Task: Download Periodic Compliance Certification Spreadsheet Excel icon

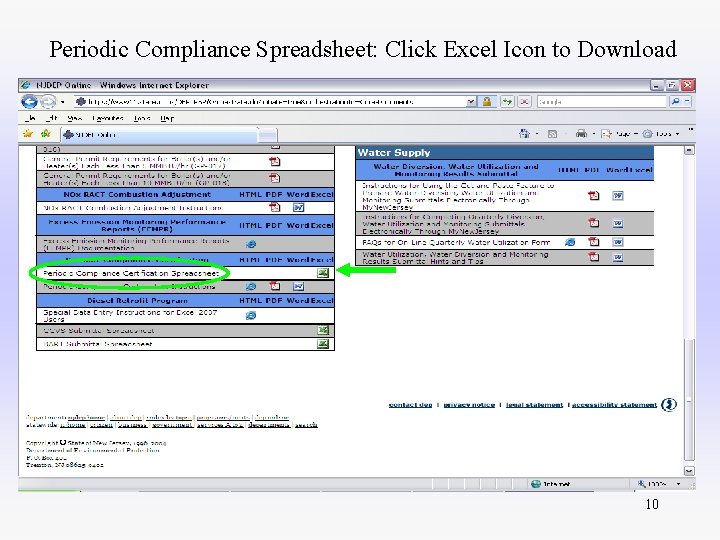Action: [x=323, y=273]
